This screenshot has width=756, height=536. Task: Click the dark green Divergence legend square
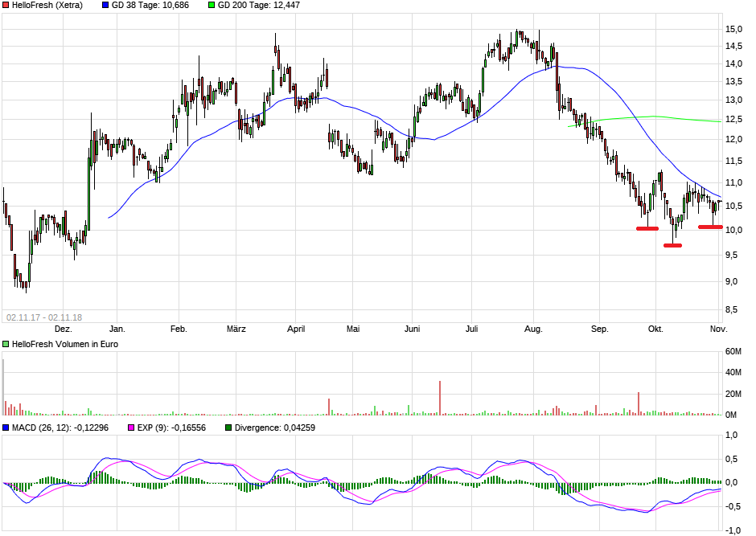(228, 428)
